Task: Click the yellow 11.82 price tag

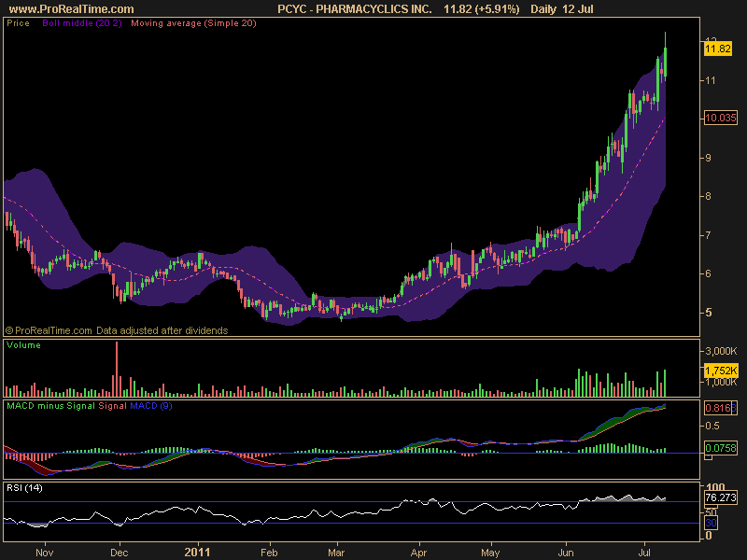Action: point(717,49)
